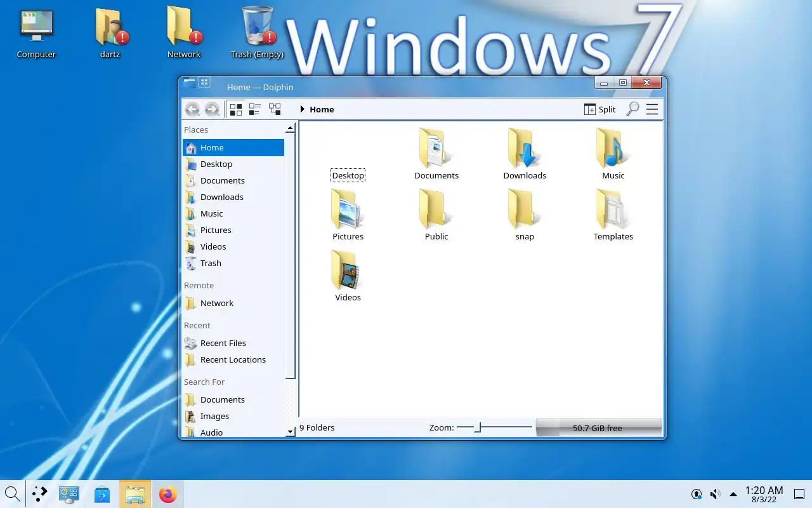Image resolution: width=812 pixels, height=508 pixels.
Task: Toggle Split view
Action: point(600,109)
